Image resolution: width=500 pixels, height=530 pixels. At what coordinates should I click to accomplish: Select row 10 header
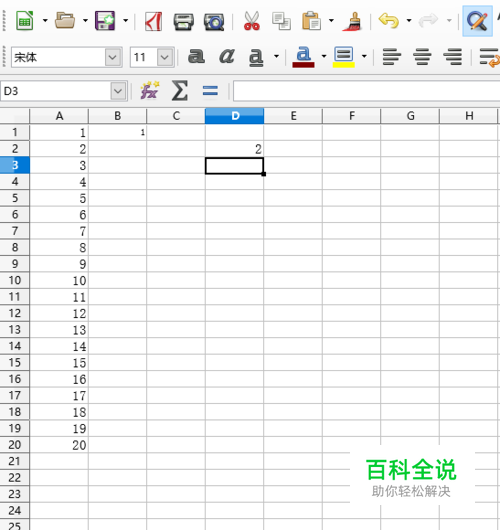pos(15,280)
